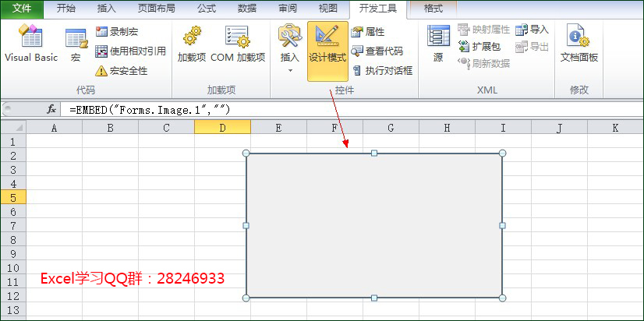Toggle 设计模式 design mode

coord(327,51)
